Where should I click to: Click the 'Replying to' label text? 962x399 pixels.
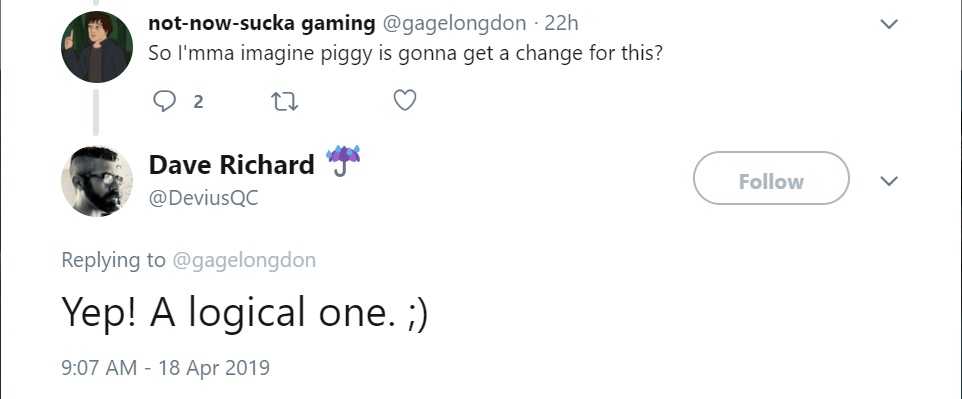click(x=114, y=260)
